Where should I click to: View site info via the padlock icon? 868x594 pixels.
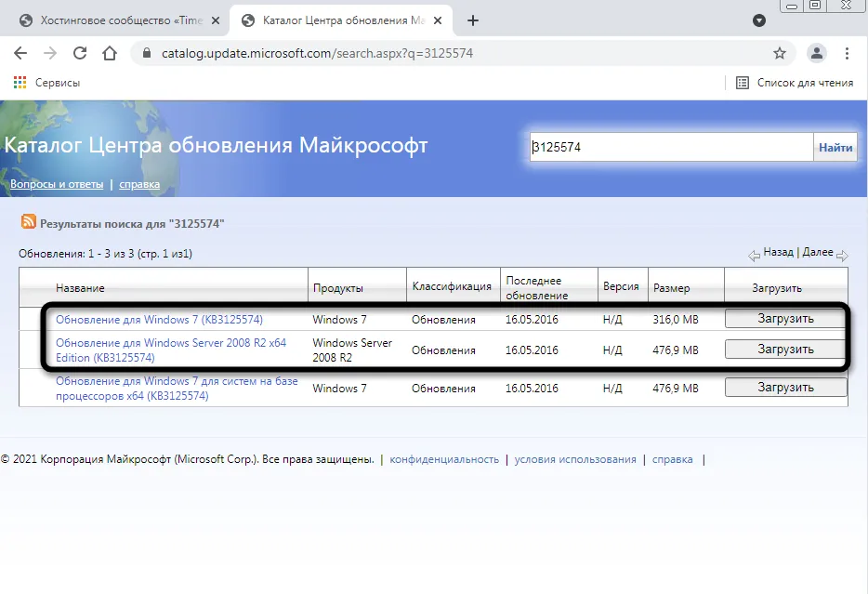[x=147, y=53]
